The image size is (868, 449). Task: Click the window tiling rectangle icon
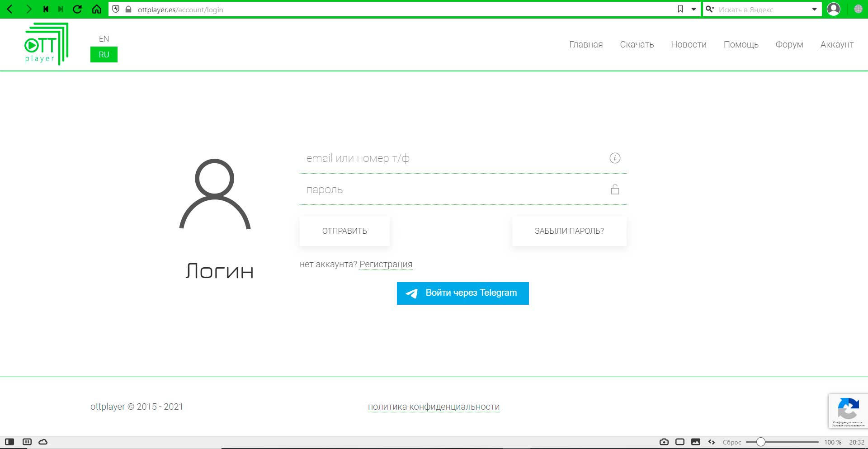pyautogui.click(x=680, y=442)
